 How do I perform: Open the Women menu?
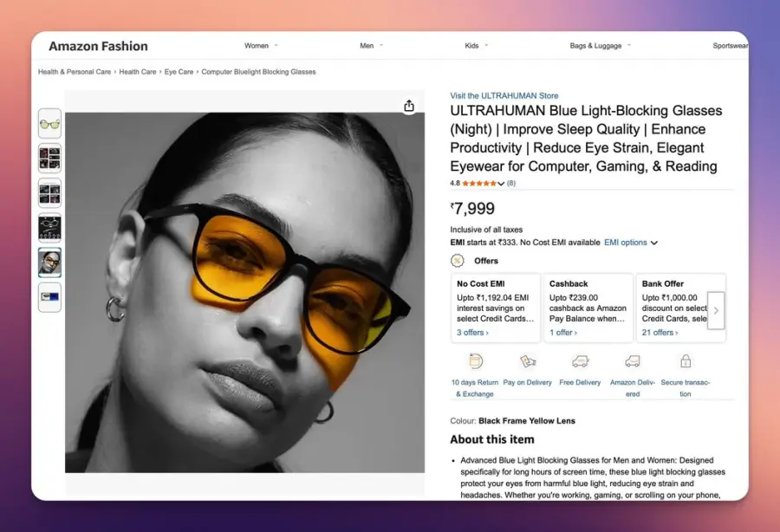click(x=257, y=46)
